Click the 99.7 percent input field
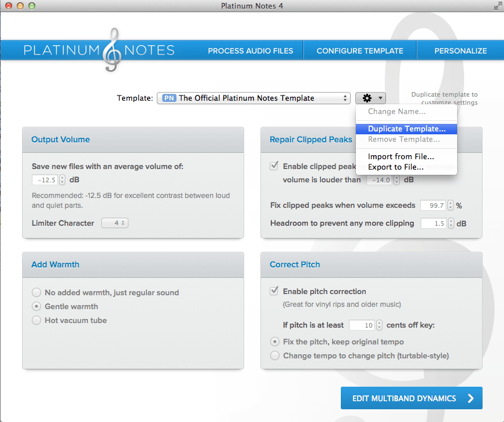The width and height of the screenshot is (504, 422). 433,206
